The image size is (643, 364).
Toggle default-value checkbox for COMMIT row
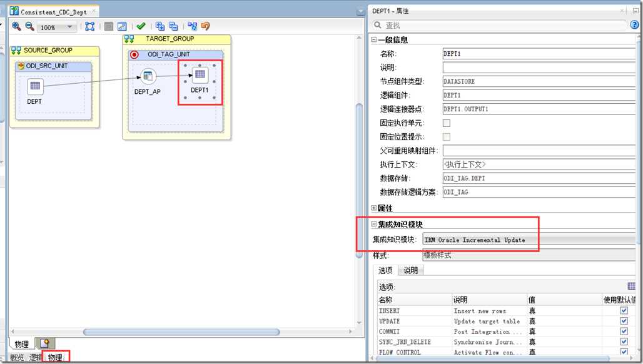(624, 331)
